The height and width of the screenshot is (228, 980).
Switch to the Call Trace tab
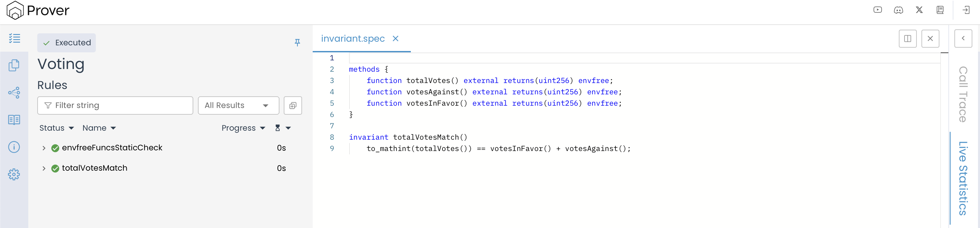coord(963,95)
